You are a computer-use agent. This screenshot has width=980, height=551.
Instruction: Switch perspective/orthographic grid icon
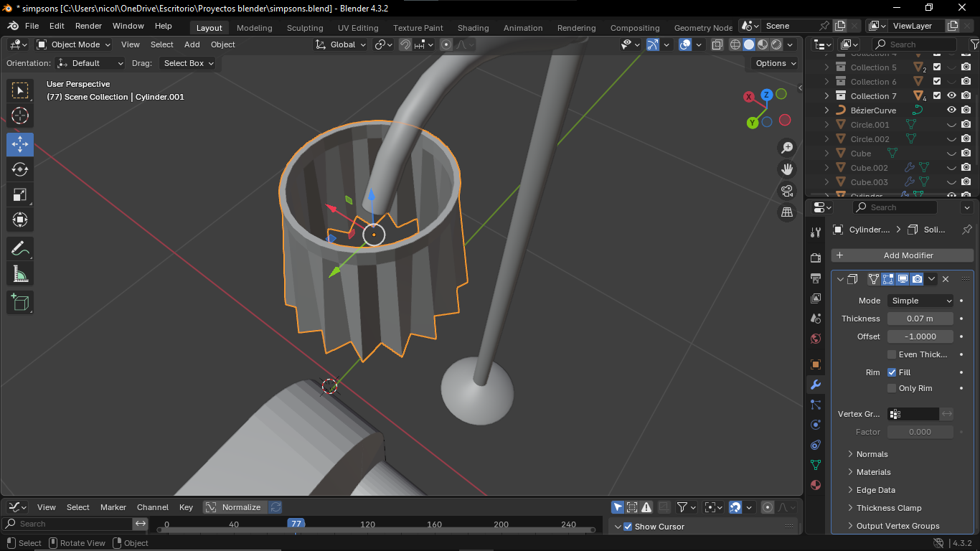[787, 212]
